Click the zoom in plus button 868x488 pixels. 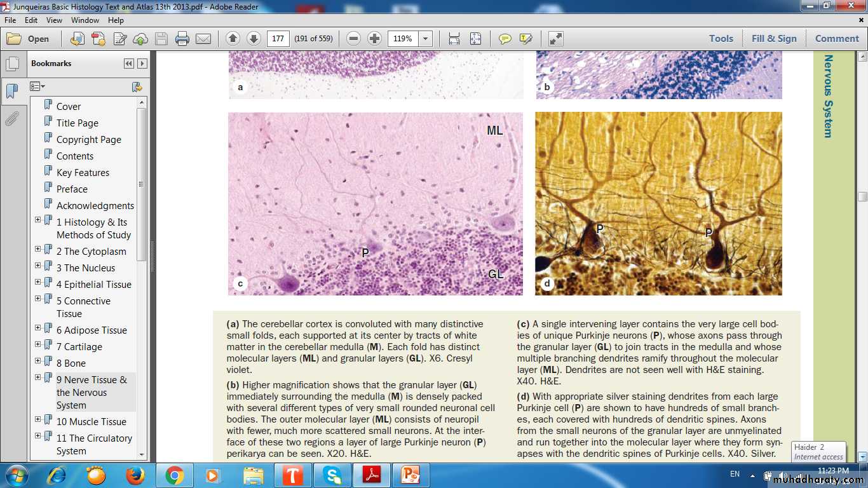375,39
